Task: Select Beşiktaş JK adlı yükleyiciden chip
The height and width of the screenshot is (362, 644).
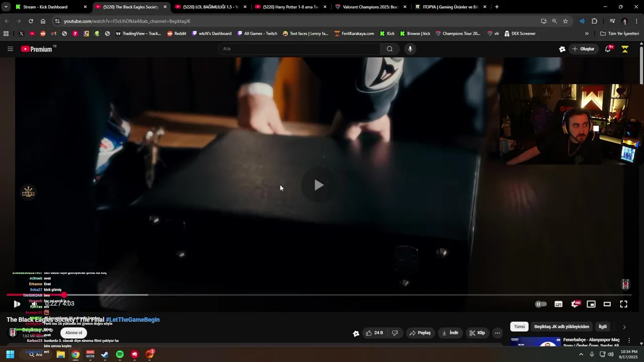Action: 561,327
